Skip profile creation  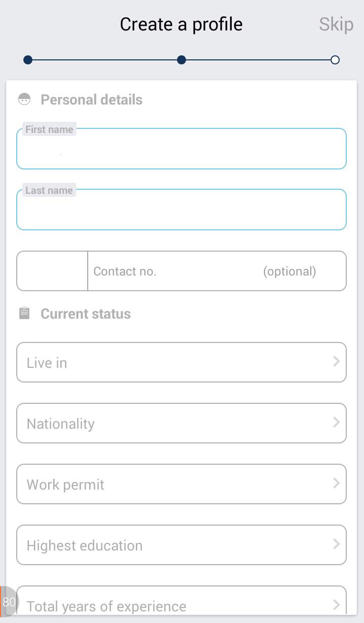pyautogui.click(x=336, y=24)
